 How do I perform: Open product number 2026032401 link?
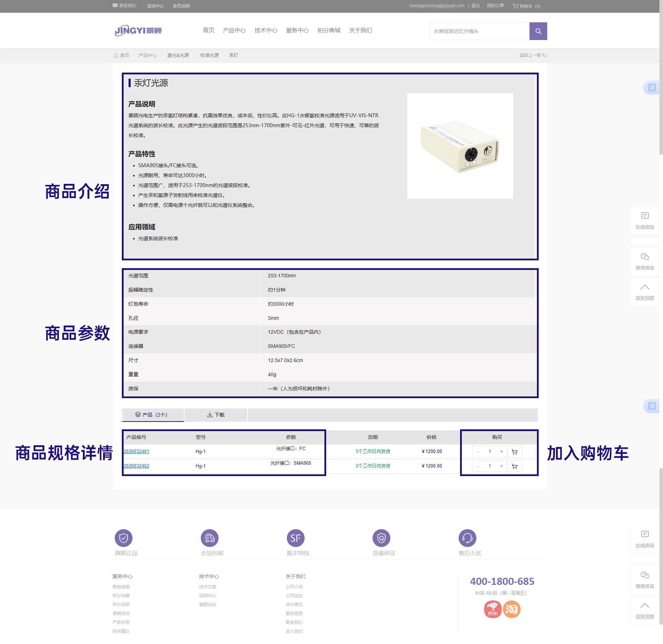tap(136, 452)
